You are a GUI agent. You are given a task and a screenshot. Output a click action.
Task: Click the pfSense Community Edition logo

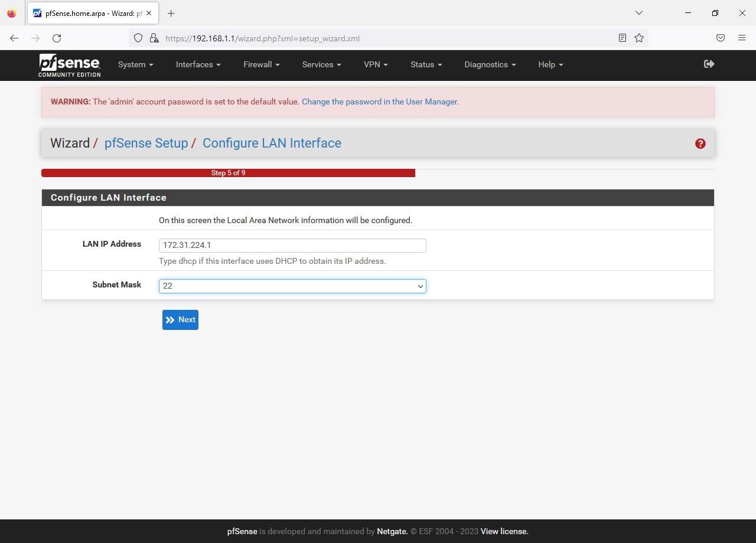click(x=70, y=66)
